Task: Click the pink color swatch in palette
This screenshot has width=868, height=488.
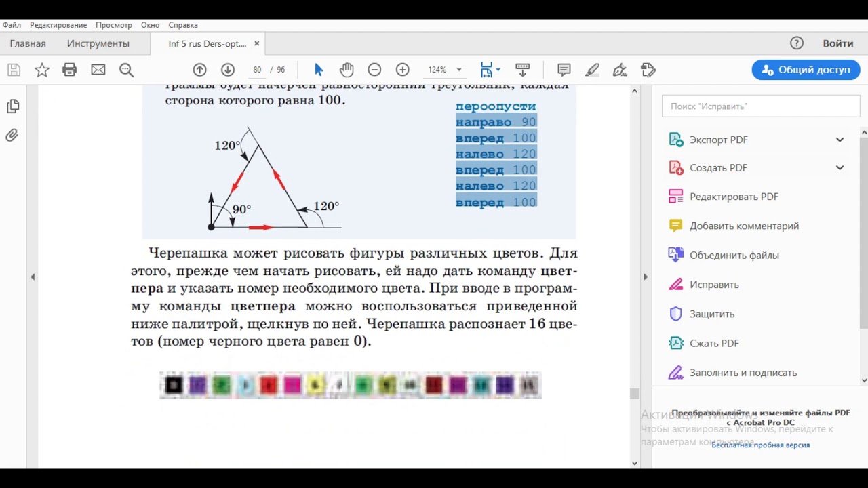Action: [x=292, y=386]
